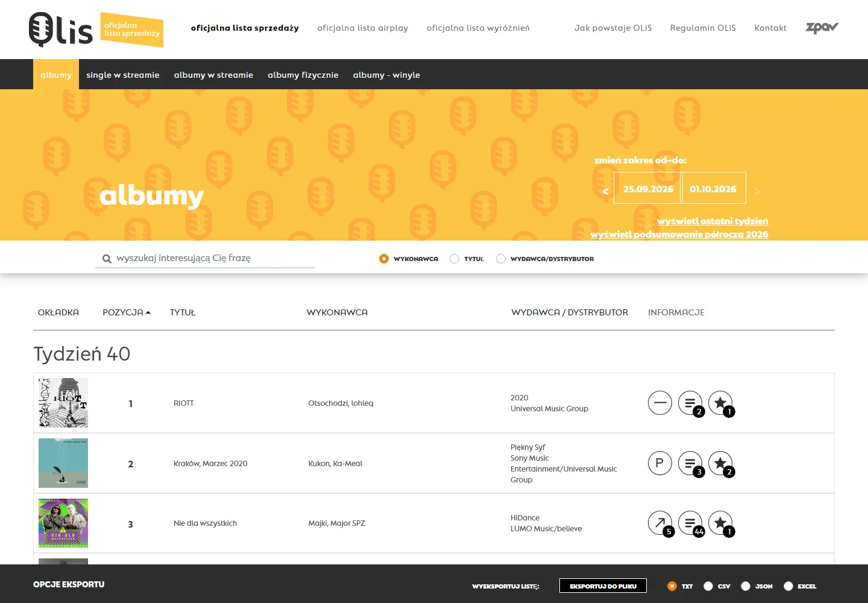Switch to single w streamie tab
Image resolution: width=868 pixels, height=603 pixels.
click(123, 75)
